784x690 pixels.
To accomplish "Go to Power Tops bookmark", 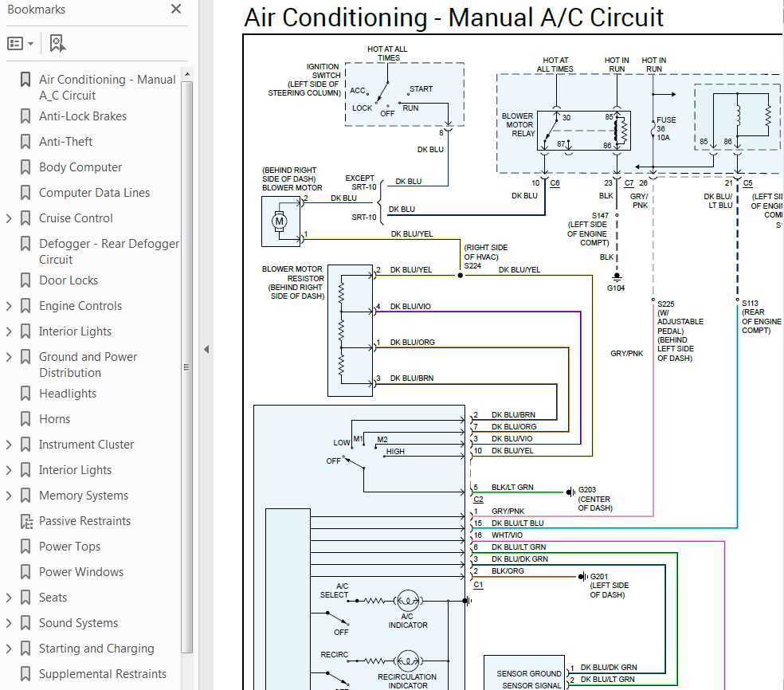I will tap(69, 546).
